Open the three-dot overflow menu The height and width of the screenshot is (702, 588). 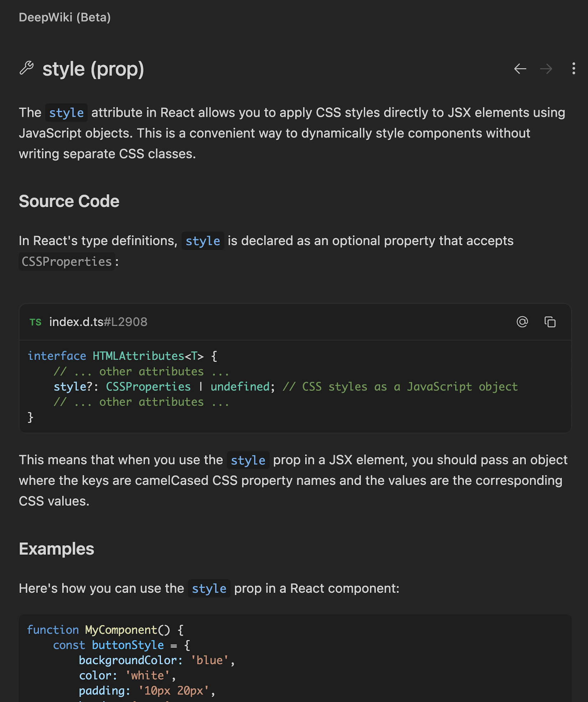point(573,69)
